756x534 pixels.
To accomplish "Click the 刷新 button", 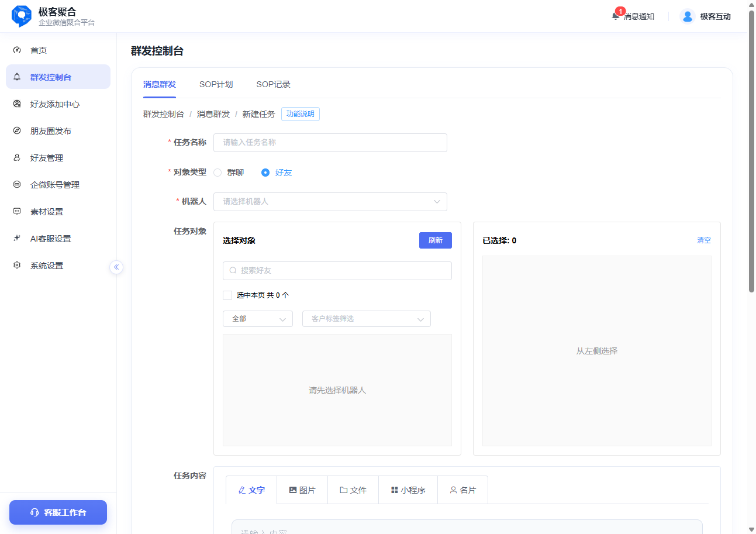I will (436, 240).
